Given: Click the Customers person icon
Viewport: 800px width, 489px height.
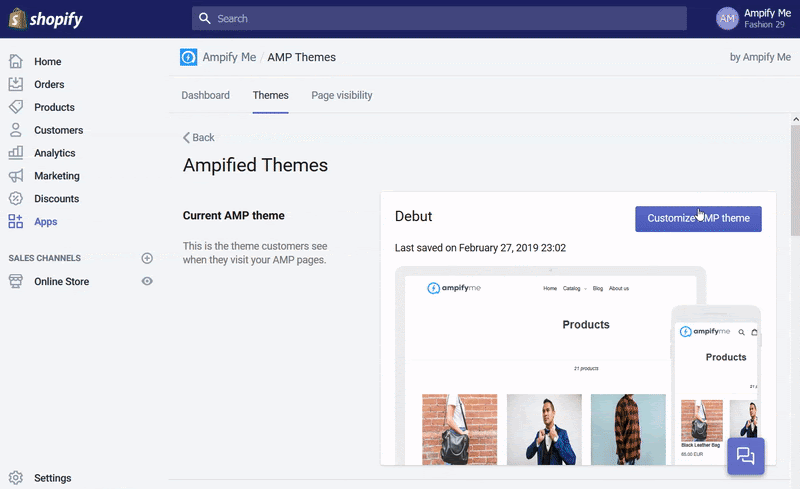Looking at the screenshot, I should click(x=16, y=130).
